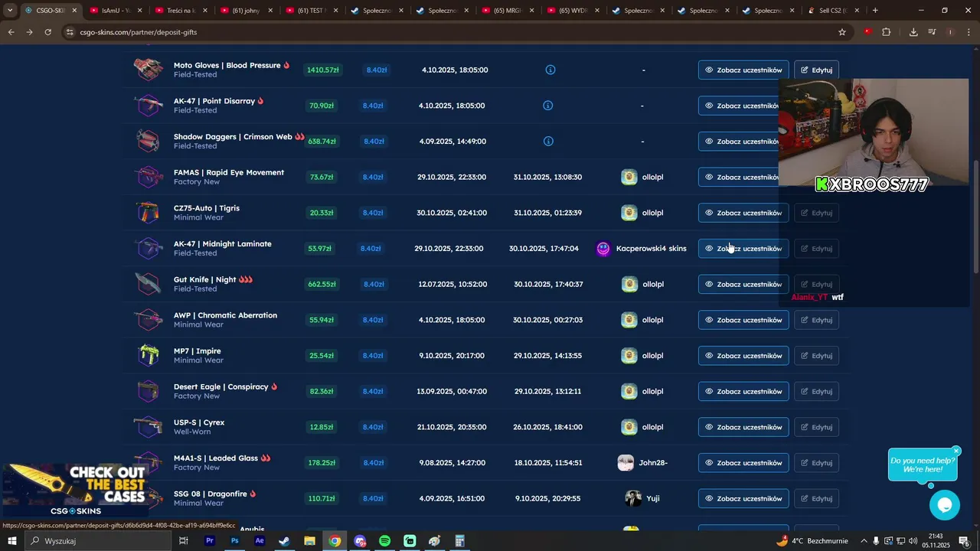The image size is (980, 551).
Task: Click 'FAMAS | Rapid Eye Movement' name
Action: click(x=228, y=172)
